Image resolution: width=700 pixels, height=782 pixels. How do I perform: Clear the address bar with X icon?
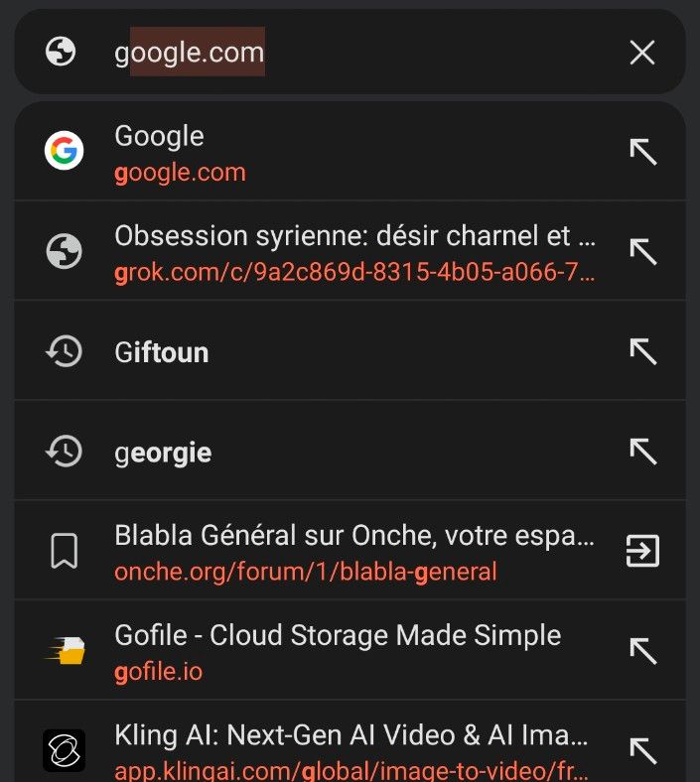(x=642, y=53)
